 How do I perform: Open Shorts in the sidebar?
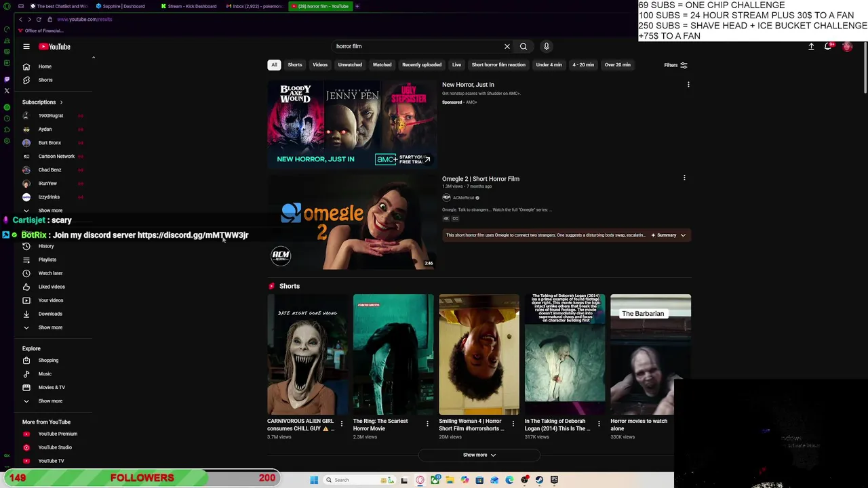coord(45,80)
